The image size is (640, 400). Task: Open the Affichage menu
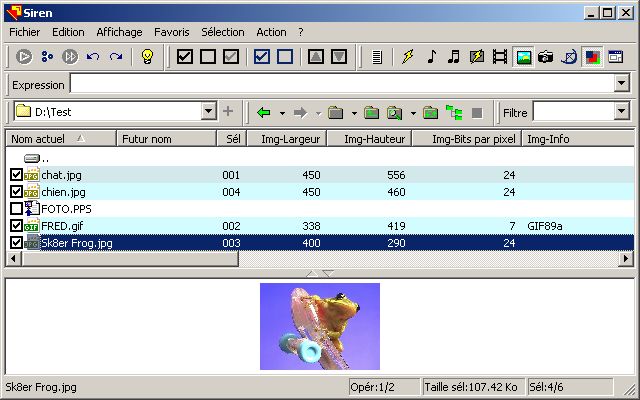coord(119,32)
